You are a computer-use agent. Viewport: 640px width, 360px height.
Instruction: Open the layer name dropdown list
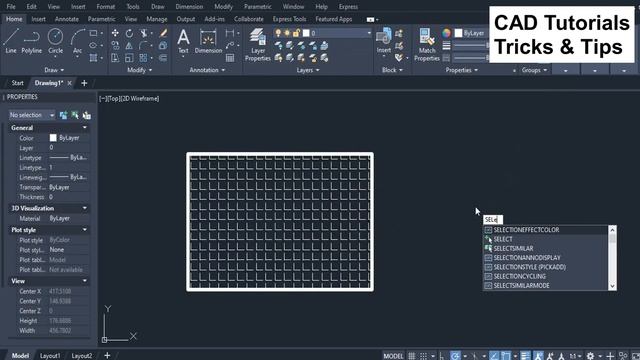369,33
